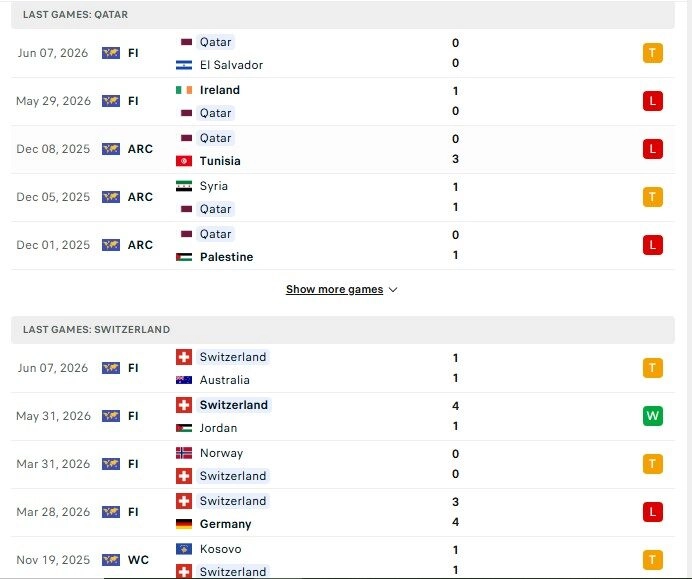Click the Last Games: Switzerland header
Image resolution: width=692 pixels, height=579 pixels.
[343, 330]
